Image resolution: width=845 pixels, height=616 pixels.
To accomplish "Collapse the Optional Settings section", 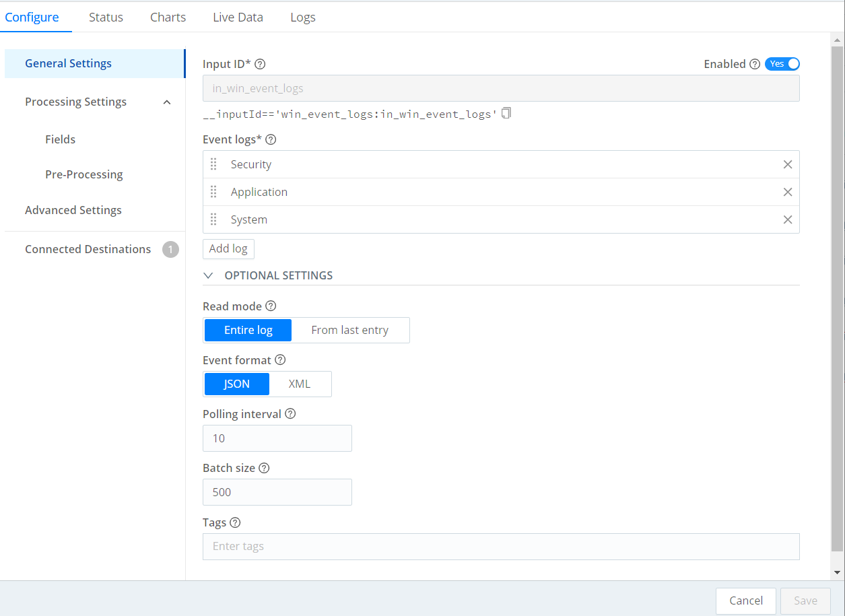I will pos(209,275).
